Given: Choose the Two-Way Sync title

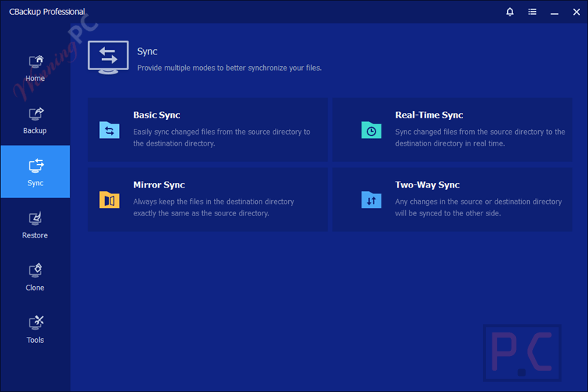Looking at the screenshot, I should pos(427,185).
